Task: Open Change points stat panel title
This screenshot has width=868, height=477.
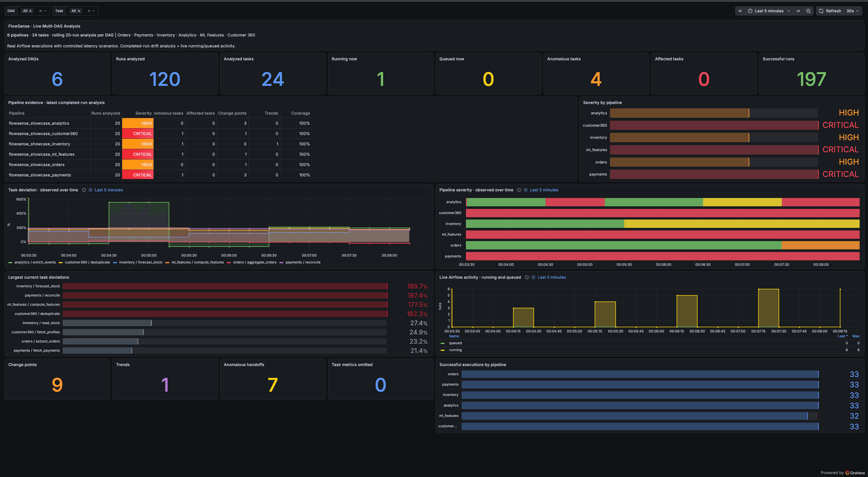Action: [22, 364]
